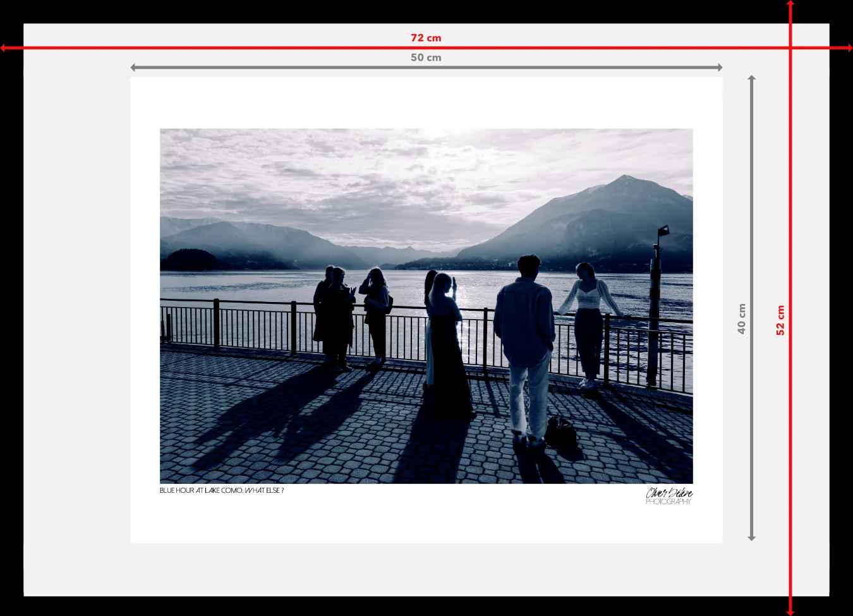Click the photographer signature logo
Screen dimensions: 853x616
pos(669,496)
